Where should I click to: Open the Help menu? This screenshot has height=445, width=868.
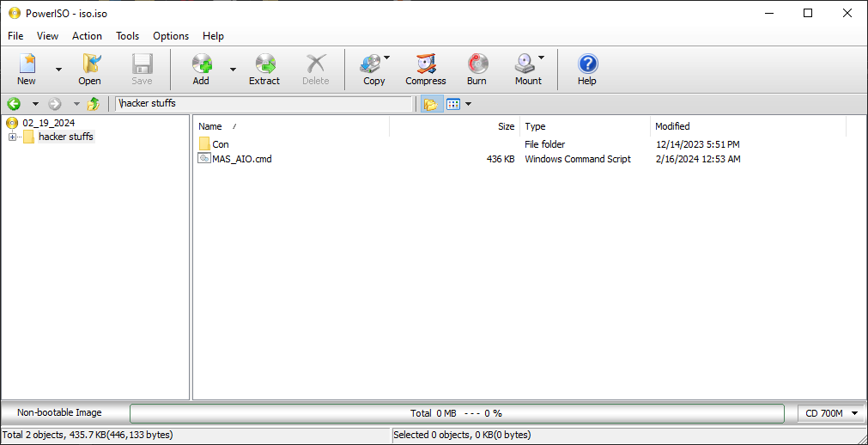(213, 36)
